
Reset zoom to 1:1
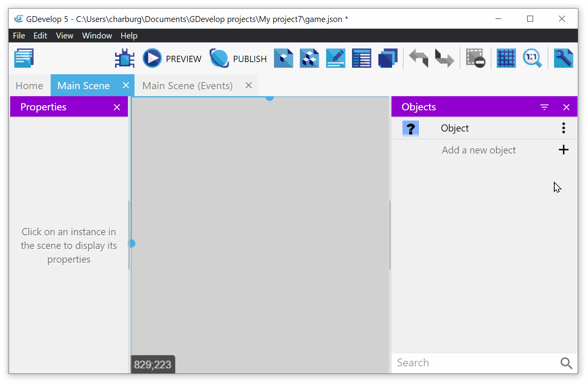pyautogui.click(x=533, y=58)
